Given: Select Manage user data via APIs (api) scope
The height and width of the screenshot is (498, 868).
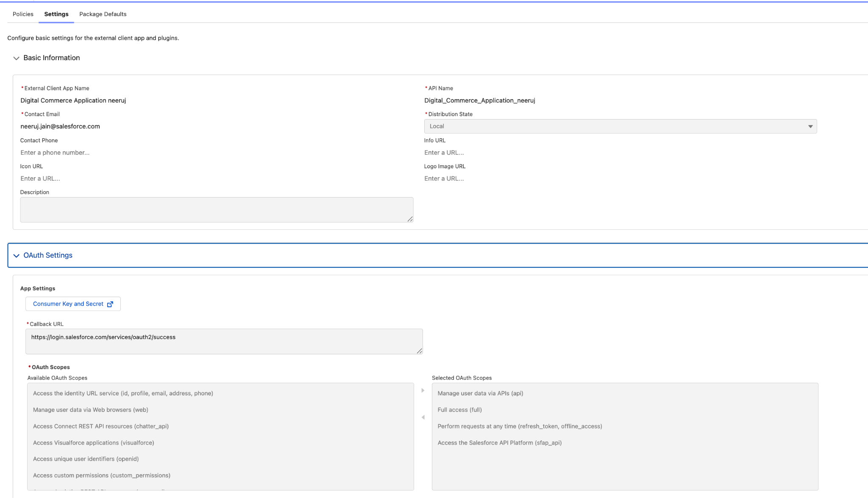Looking at the screenshot, I should (625, 393).
